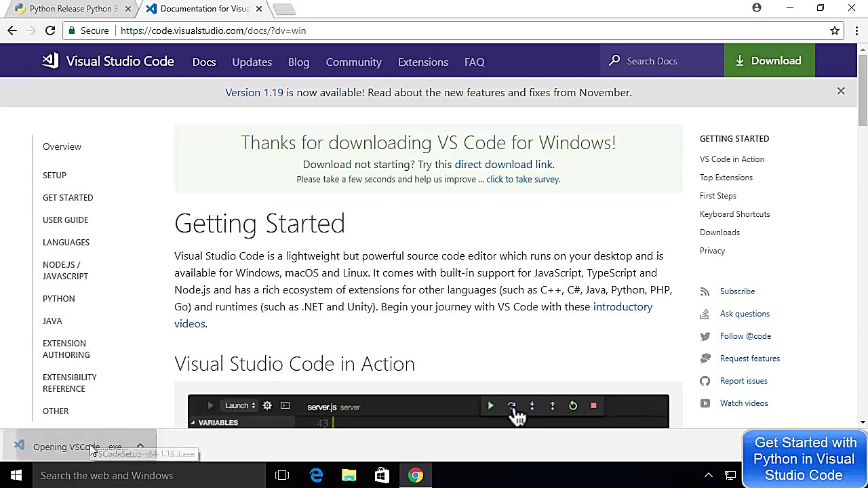The height and width of the screenshot is (488, 868).
Task: Open the FAQ navigation item
Action: pos(475,62)
